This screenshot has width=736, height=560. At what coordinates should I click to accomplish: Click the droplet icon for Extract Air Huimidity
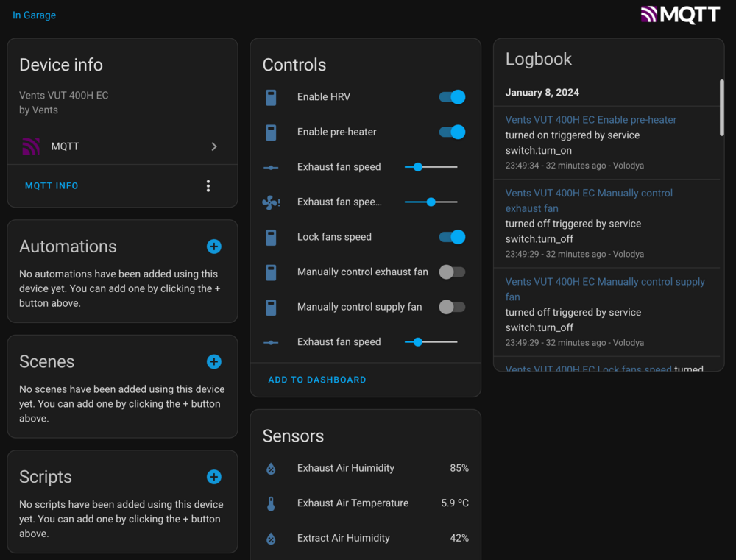pyautogui.click(x=272, y=538)
